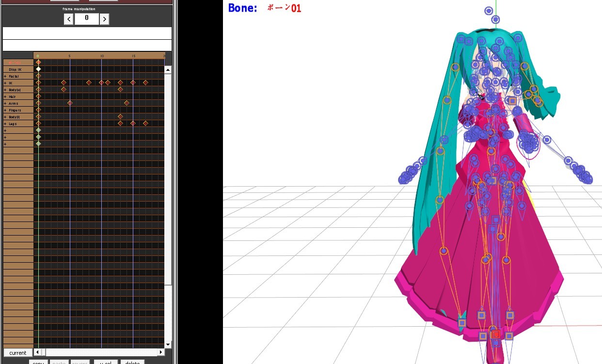Advance to the next frame
Image resolution: width=602 pixels, height=364 pixels.
104,19
